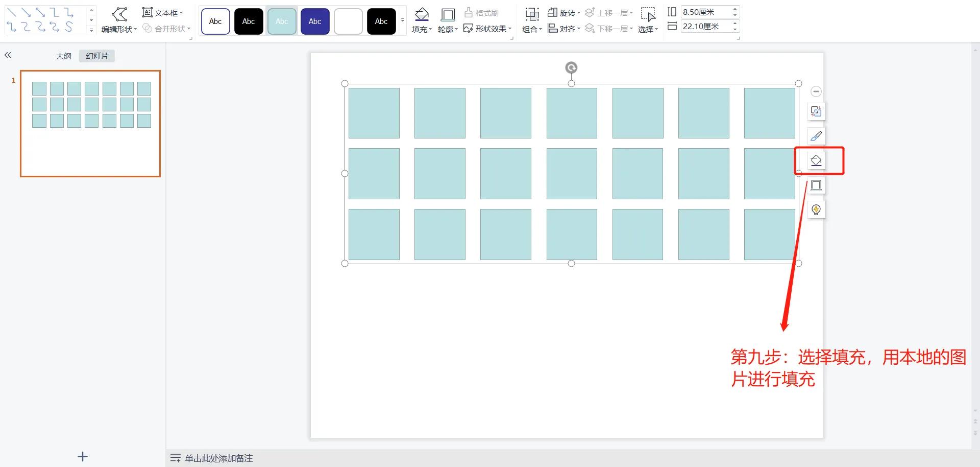
Task: Switch to the 幻灯片 slides tab
Action: coord(97,56)
